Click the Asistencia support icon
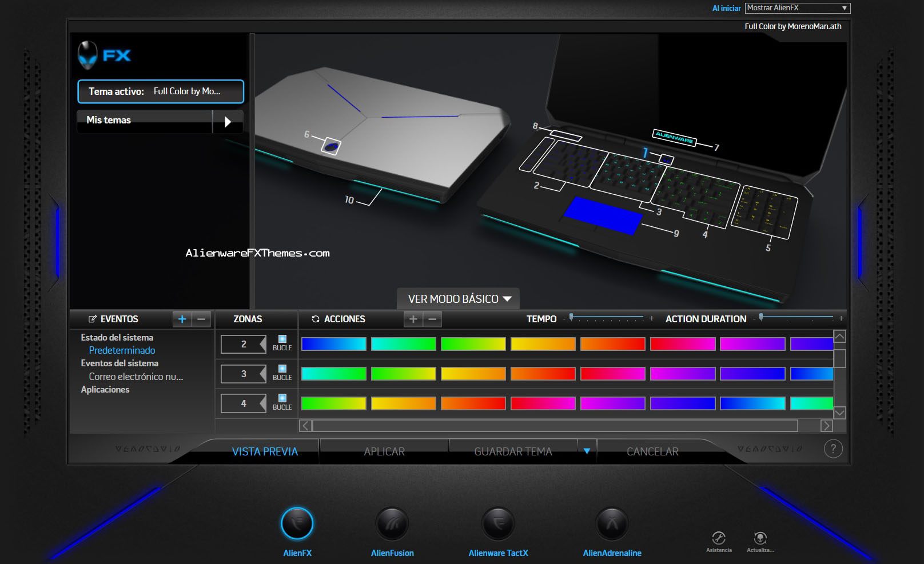924x564 pixels. point(719,538)
